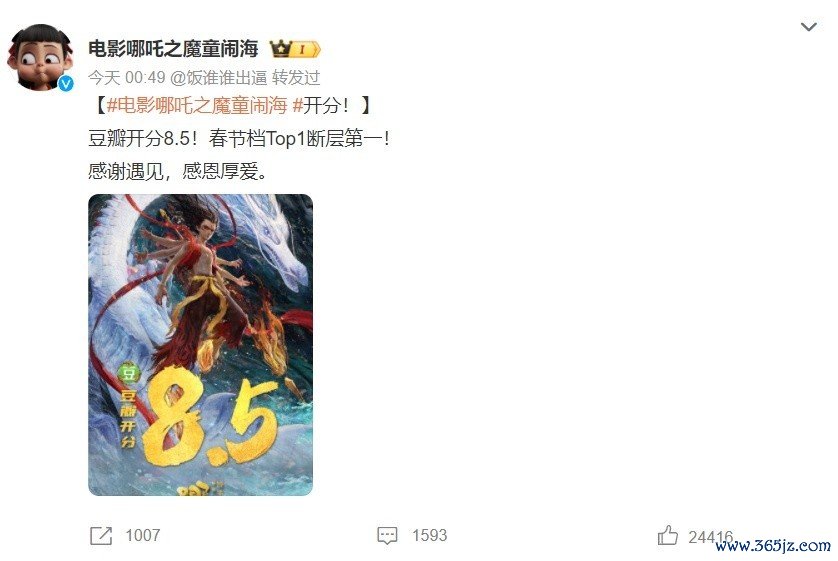The width and height of the screenshot is (838, 561).
Task: Click the line 感谢遇见,感恩厚爱
Action: click(177, 172)
